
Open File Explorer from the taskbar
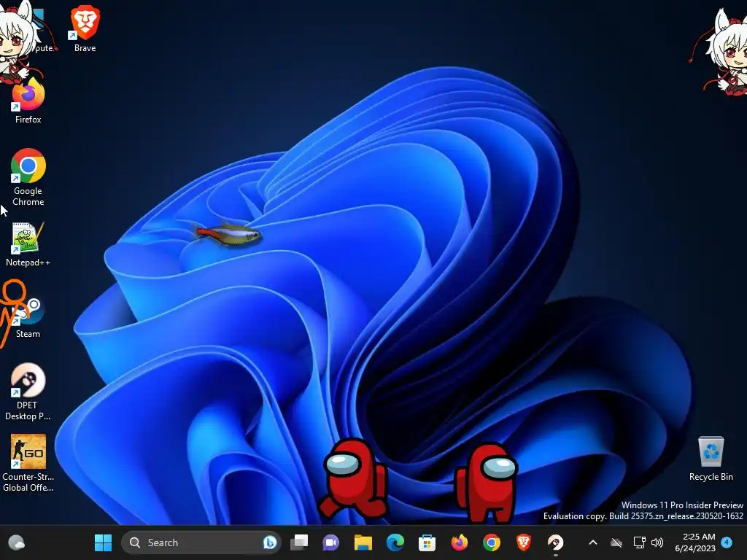tap(363, 542)
